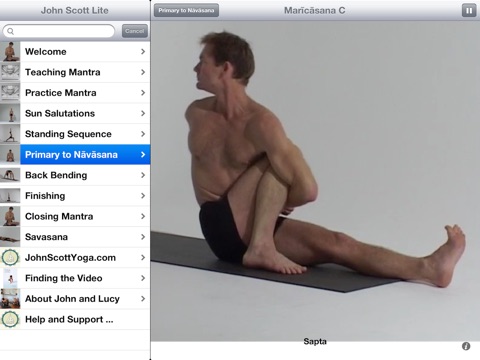Tap the Welcome row thumbnail
480x360 pixels.
(x=10, y=52)
